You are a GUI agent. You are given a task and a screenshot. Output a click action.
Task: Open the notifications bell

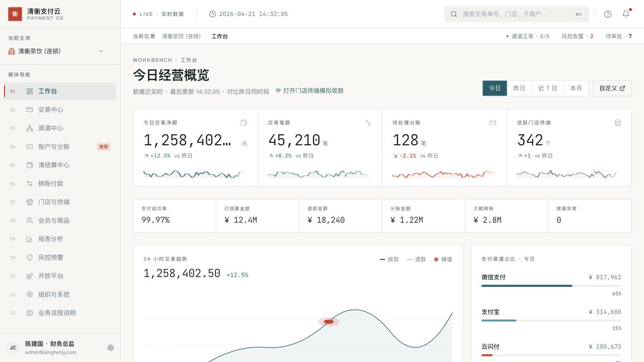coord(626,14)
